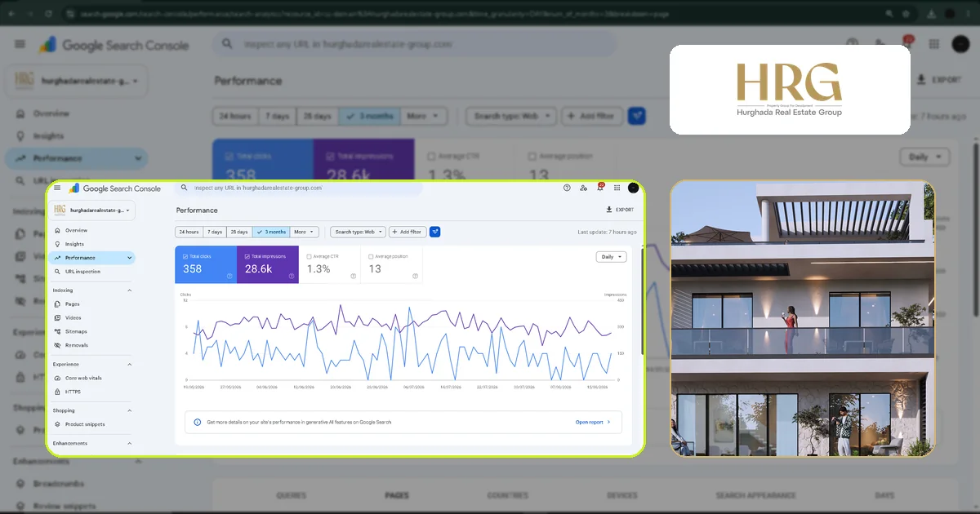Click the info icon in the generative AI banner

coord(197,422)
